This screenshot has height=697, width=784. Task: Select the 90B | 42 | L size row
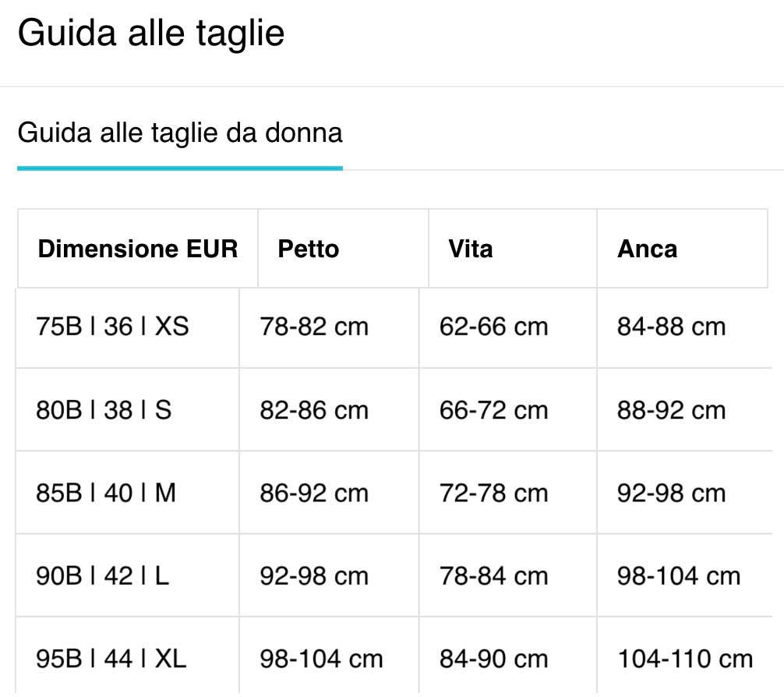103,576
